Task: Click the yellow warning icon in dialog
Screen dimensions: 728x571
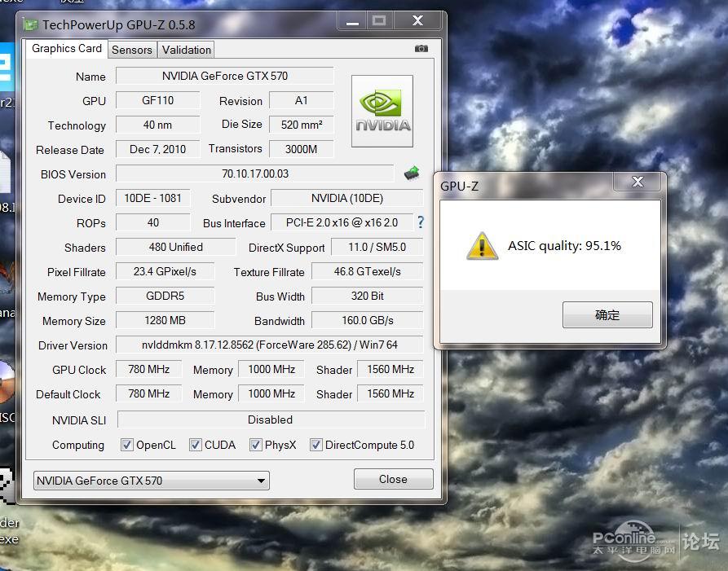Action: [x=482, y=246]
